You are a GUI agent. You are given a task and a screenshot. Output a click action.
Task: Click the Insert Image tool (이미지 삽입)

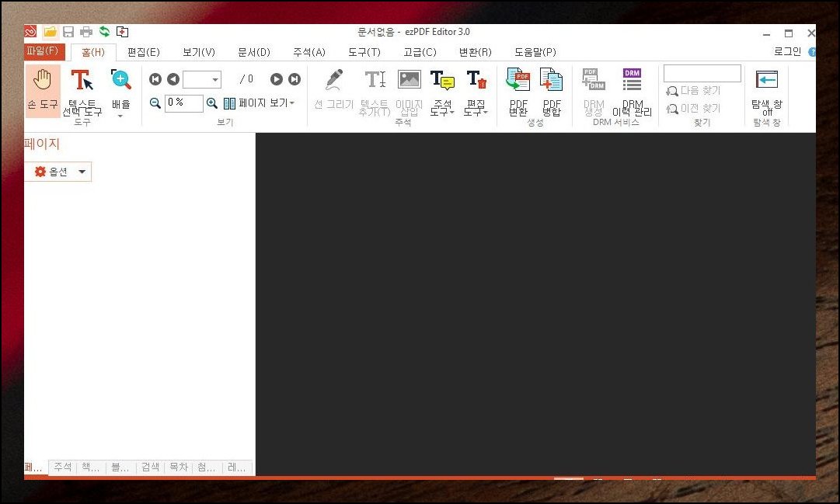coord(410,91)
